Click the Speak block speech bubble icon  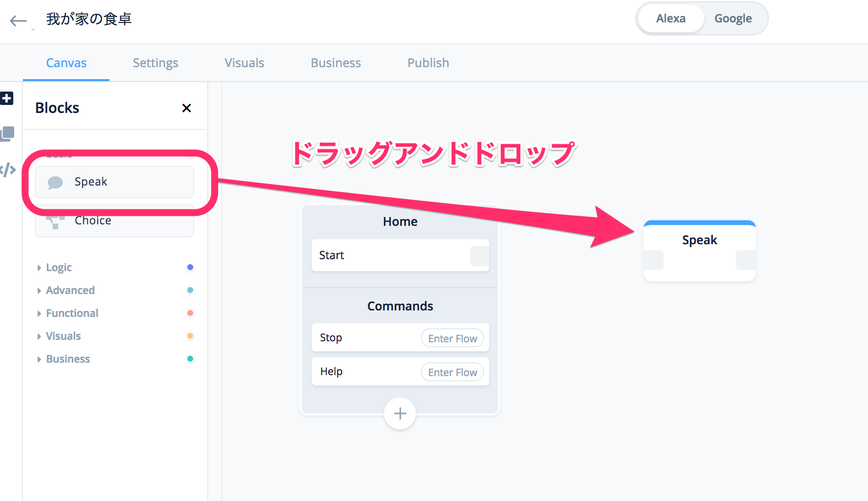coord(55,183)
